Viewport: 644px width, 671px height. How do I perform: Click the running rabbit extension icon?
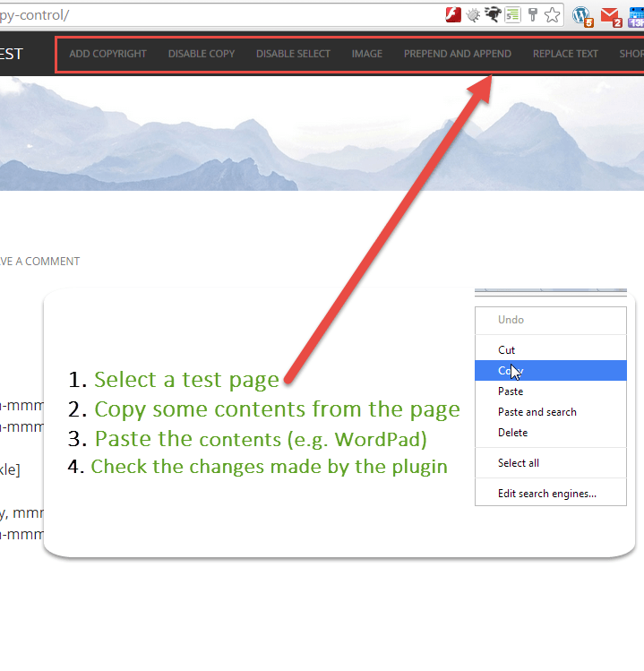point(493,14)
